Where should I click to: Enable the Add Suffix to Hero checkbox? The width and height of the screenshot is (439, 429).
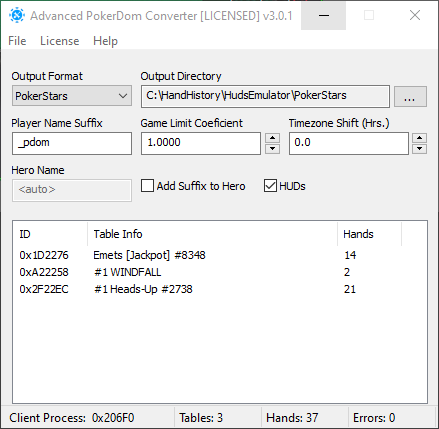coord(147,186)
